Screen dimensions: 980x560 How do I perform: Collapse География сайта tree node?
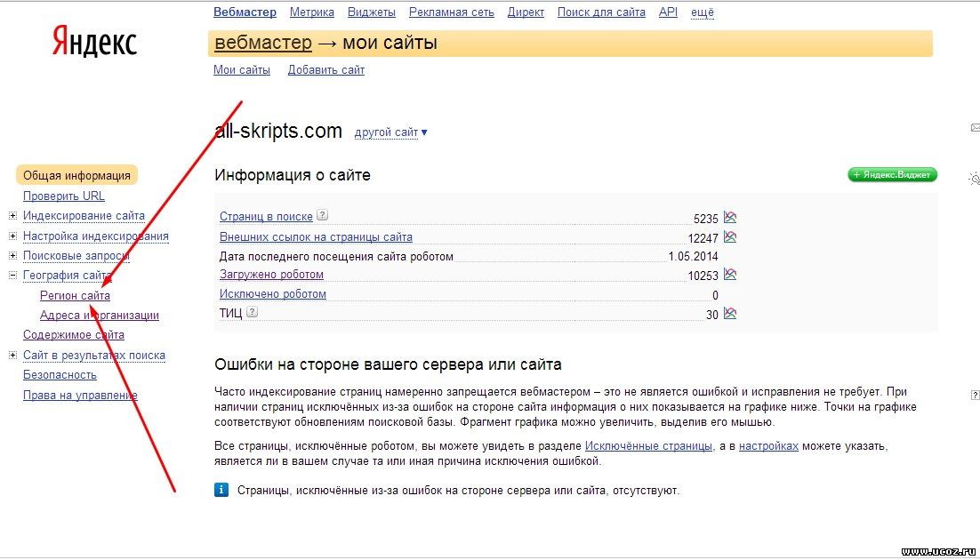coord(12,275)
